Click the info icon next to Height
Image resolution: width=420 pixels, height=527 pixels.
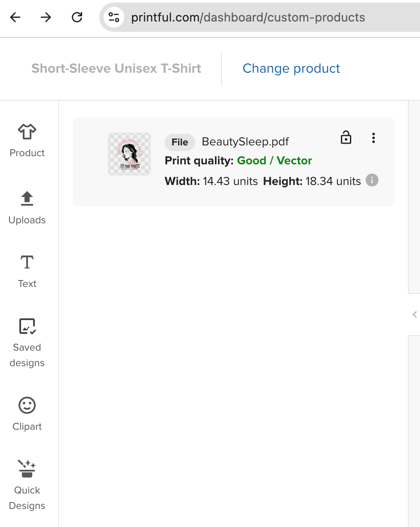372,180
